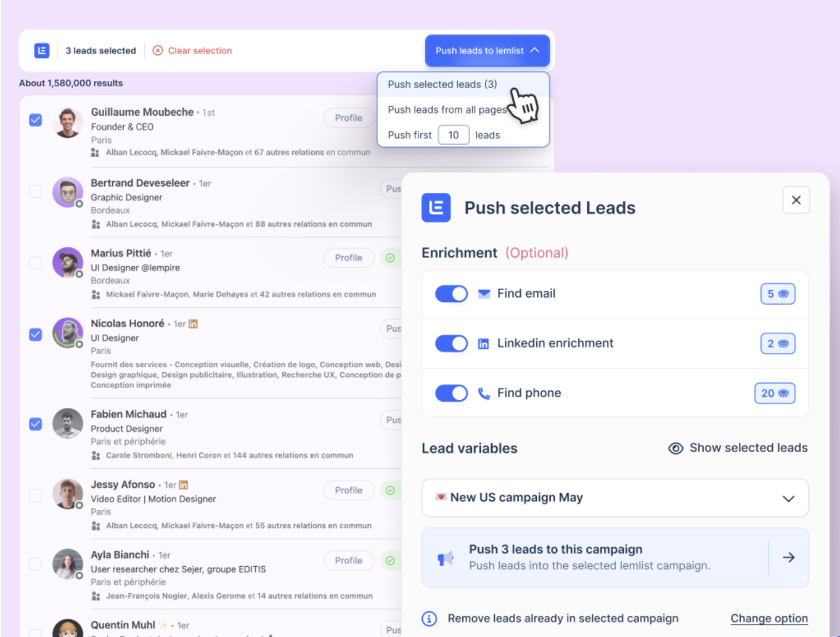Open Guillaume Moubeche's avatar photo

coord(68,122)
